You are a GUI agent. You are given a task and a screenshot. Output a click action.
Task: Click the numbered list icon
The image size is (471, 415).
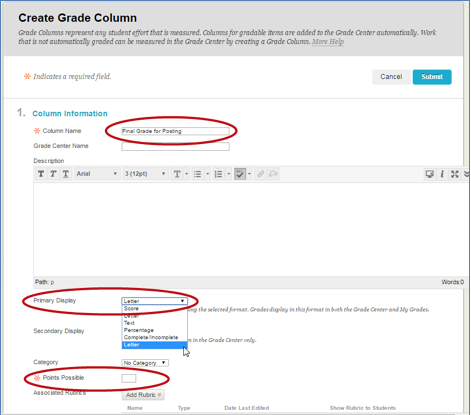click(218, 174)
